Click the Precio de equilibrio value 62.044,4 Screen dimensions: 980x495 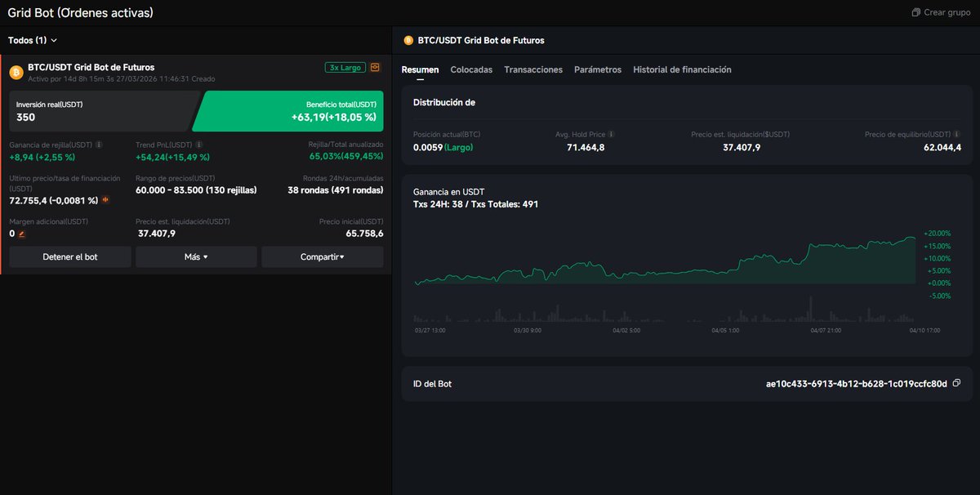942,148
